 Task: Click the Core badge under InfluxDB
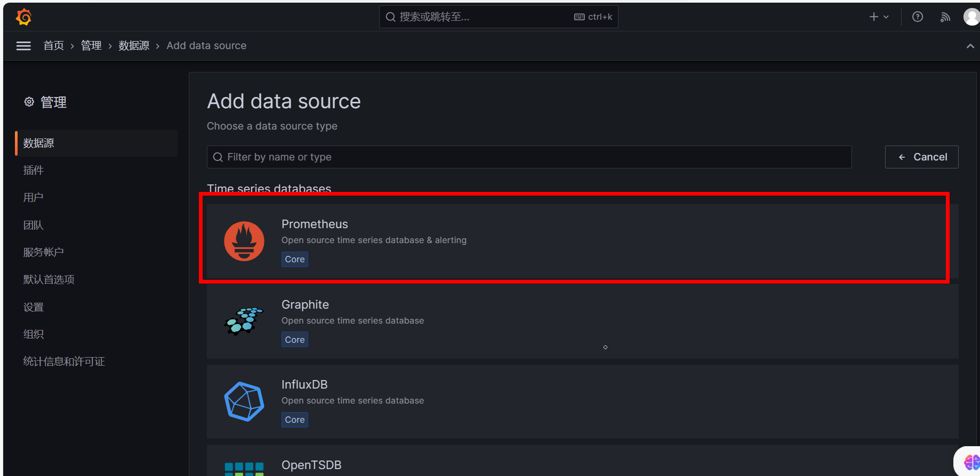(295, 420)
